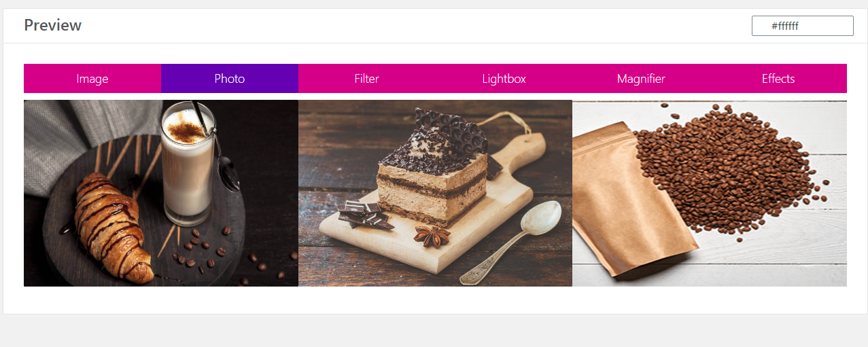868x347 pixels.
Task: Click the star anise on cutting board
Action: coord(432,236)
